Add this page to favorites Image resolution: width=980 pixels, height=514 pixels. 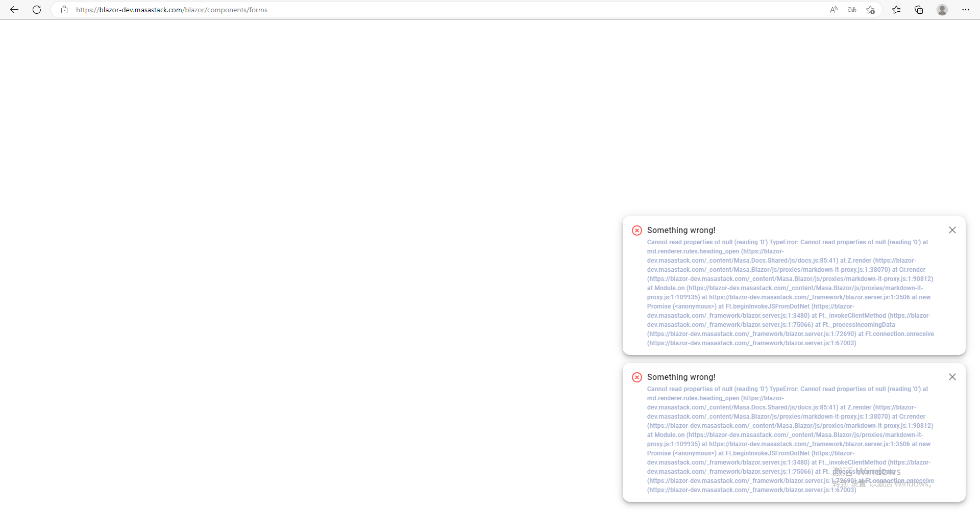pos(871,10)
